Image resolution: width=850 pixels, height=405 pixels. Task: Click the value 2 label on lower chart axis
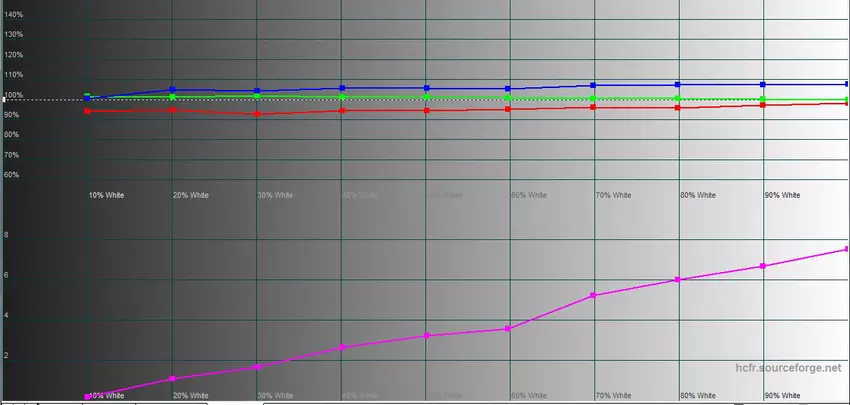click(x=7, y=355)
